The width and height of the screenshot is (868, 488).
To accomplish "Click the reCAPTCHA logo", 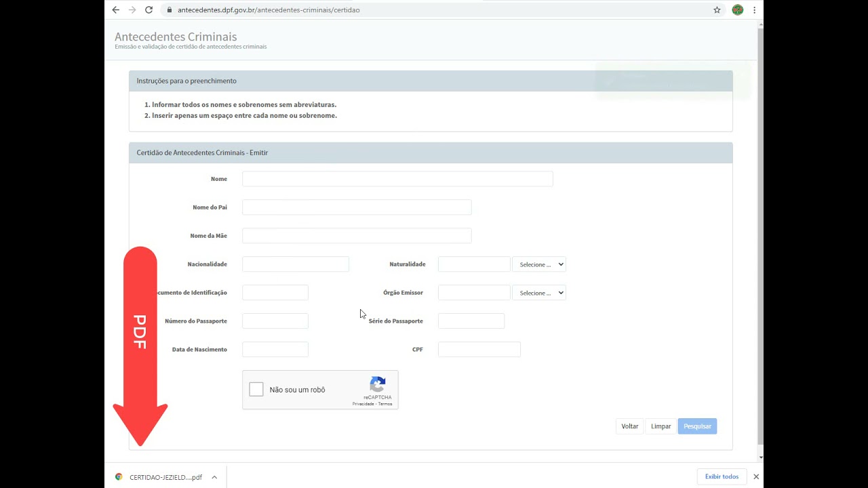I will tap(378, 384).
